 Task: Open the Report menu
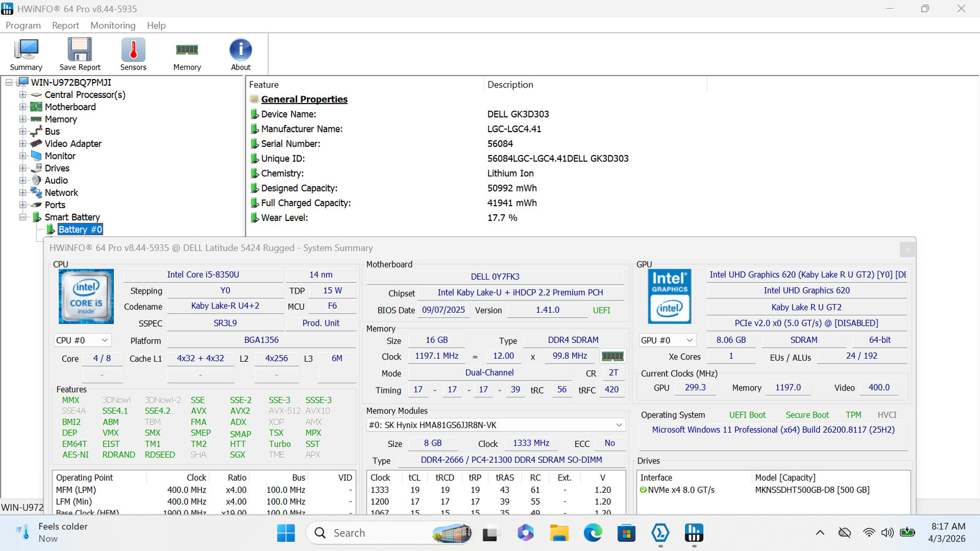tap(66, 25)
